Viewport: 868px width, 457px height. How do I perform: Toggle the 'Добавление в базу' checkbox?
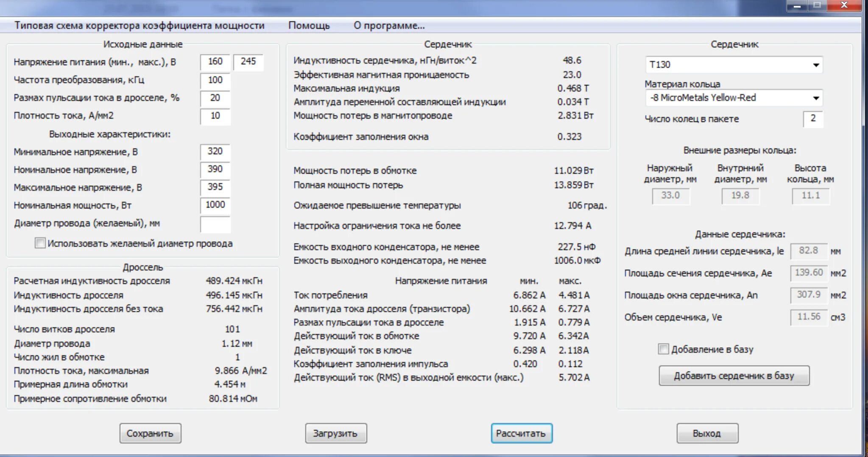tap(664, 349)
